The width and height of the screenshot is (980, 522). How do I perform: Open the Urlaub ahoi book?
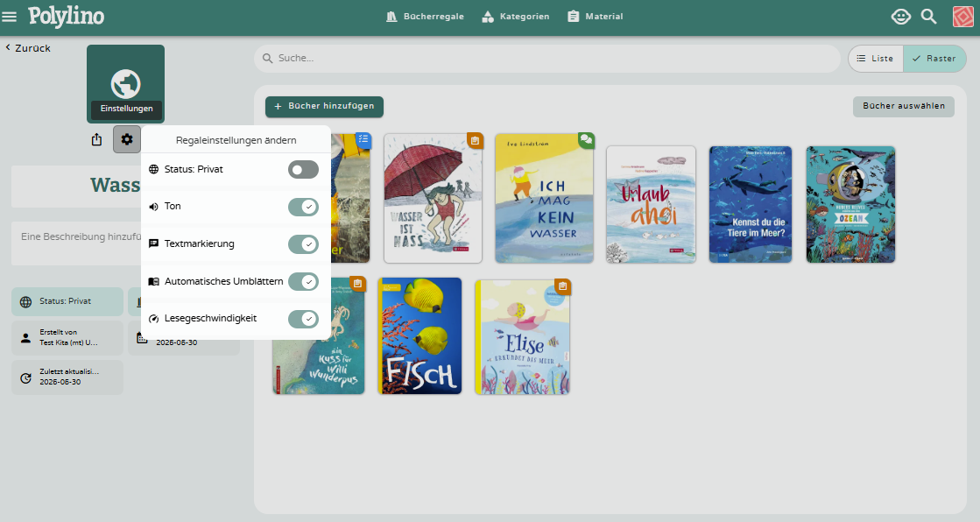pyautogui.click(x=651, y=204)
